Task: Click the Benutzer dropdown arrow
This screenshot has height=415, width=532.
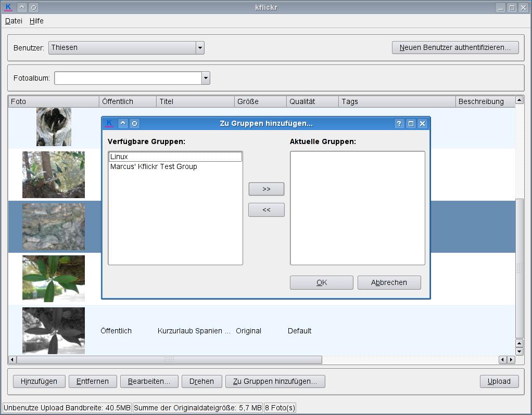Action: [x=200, y=48]
